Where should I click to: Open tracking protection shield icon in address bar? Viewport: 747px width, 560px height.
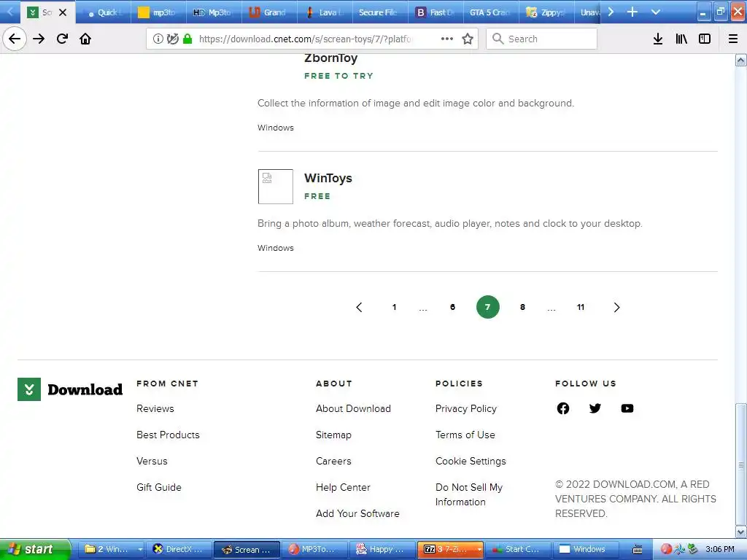coord(172,39)
